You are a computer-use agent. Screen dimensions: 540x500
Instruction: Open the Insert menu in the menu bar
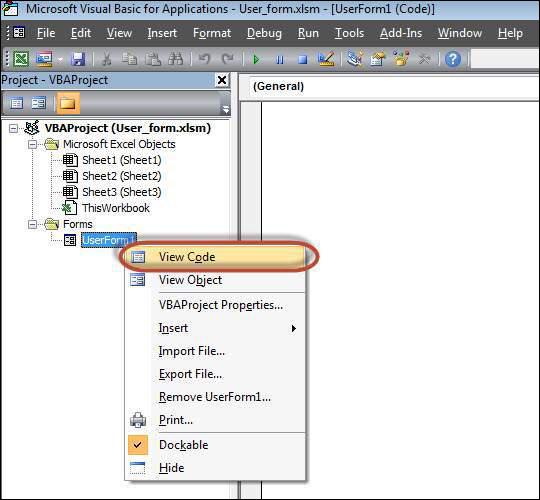pyautogui.click(x=162, y=33)
